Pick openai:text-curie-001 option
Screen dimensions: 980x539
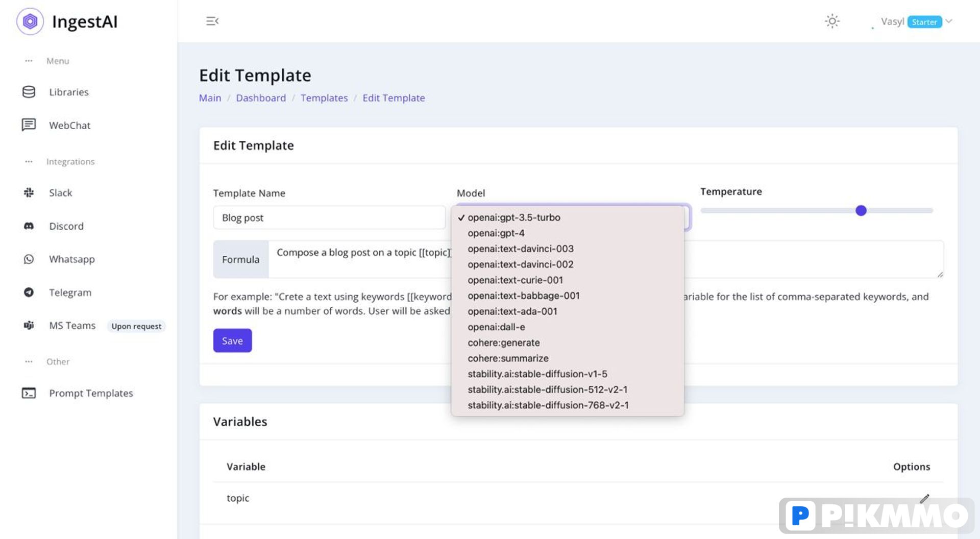[568, 280]
